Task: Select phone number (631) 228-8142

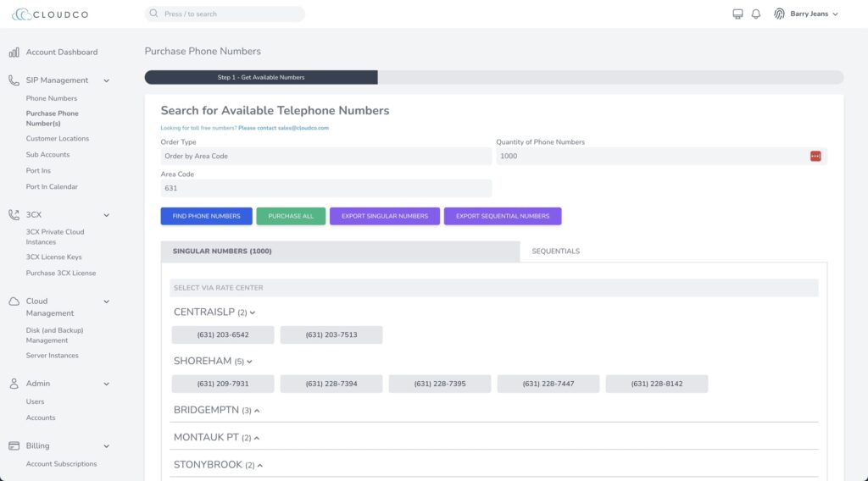Action: click(657, 384)
